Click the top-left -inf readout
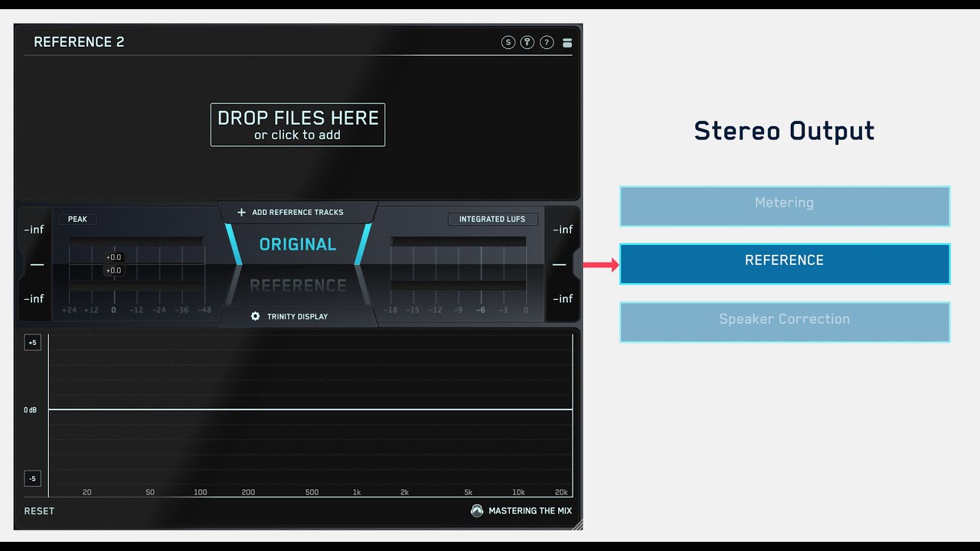The height and width of the screenshot is (551, 980). [x=34, y=230]
